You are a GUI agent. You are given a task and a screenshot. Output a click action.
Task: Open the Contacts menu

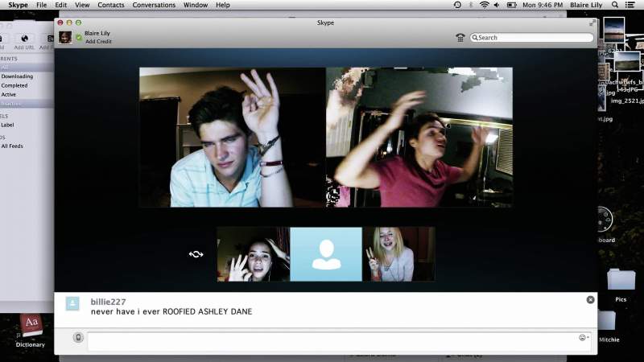tap(110, 5)
